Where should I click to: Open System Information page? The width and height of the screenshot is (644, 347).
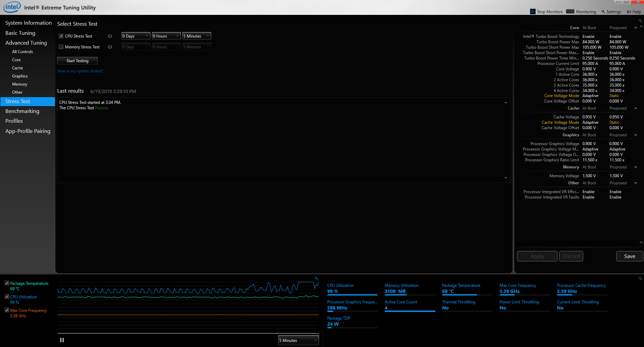[x=28, y=23]
